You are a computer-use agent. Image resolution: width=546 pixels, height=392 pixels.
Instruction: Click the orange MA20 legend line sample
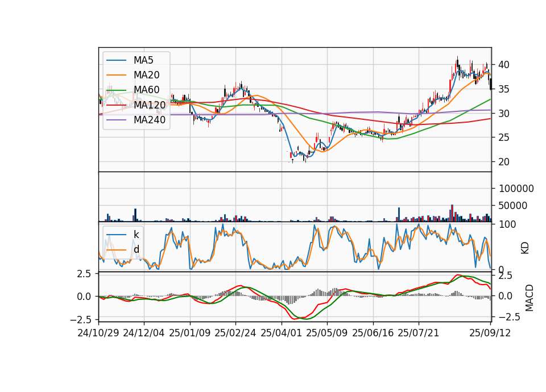(x=116, y=75)
